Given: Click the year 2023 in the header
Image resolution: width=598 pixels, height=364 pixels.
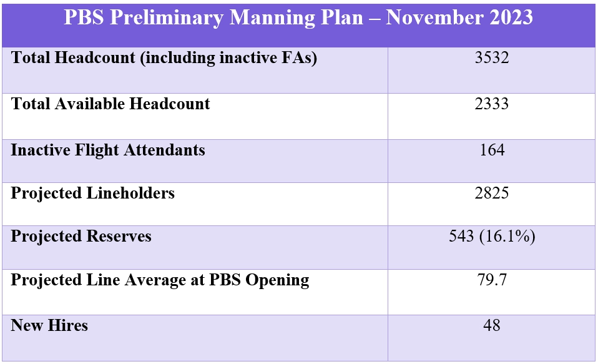Looking at the screenshot, I should (511, 17).
